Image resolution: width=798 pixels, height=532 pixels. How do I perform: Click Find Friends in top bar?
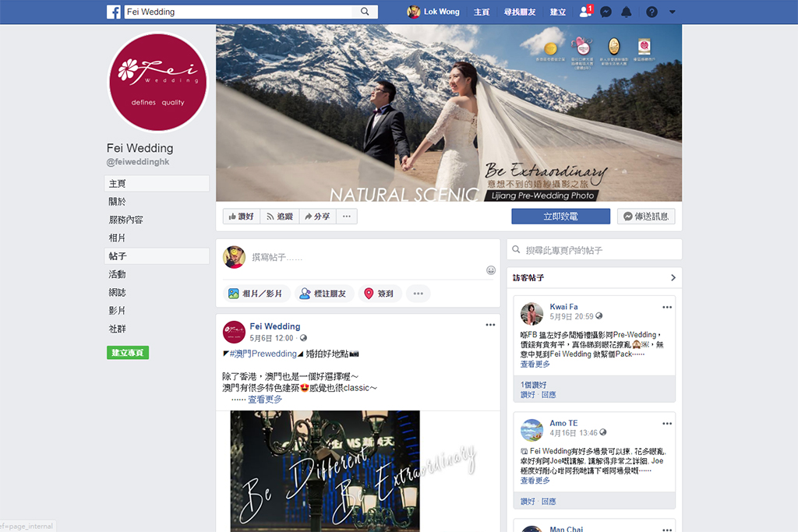coord(520,12)
